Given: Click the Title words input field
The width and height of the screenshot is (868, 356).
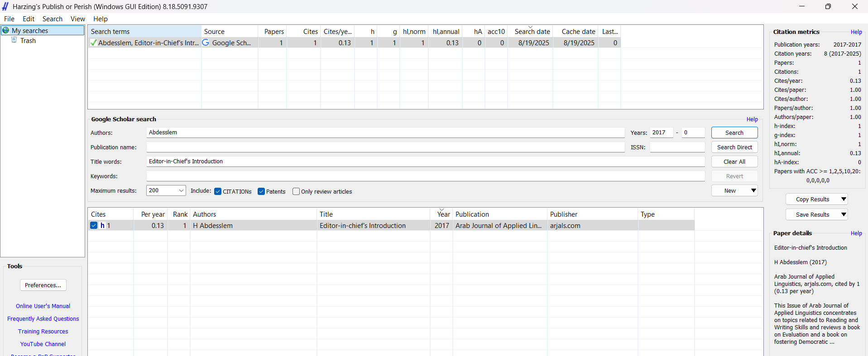Looking at the screenshot, I should 426,161.
